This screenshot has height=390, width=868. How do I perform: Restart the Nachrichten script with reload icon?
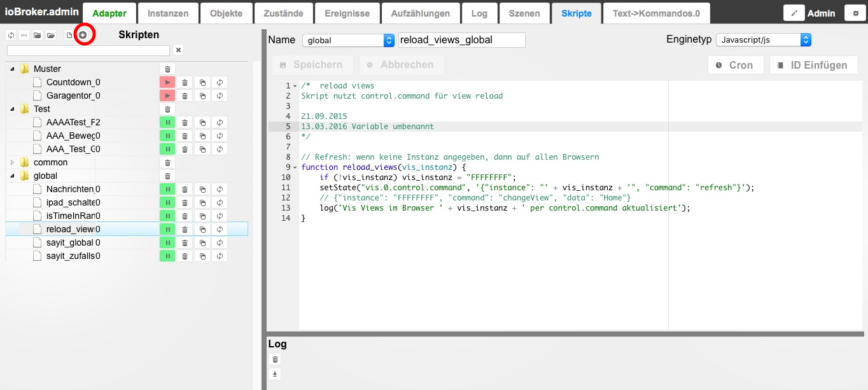tap(220, 189)
